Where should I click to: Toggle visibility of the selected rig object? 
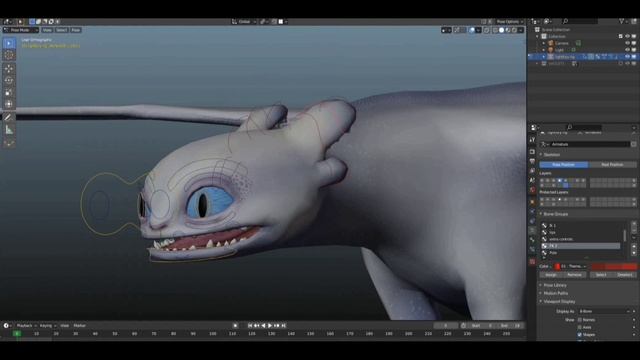click(627, 57)
